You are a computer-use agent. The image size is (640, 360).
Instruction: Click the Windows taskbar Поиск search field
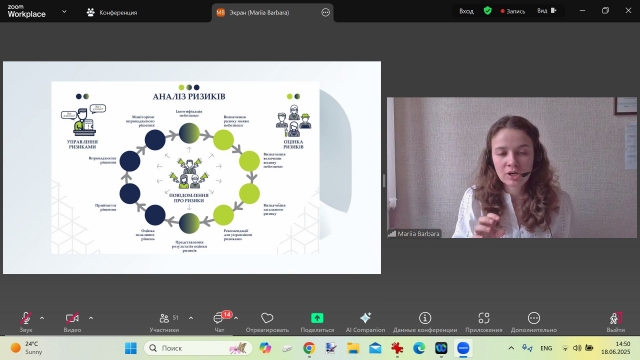198,348
